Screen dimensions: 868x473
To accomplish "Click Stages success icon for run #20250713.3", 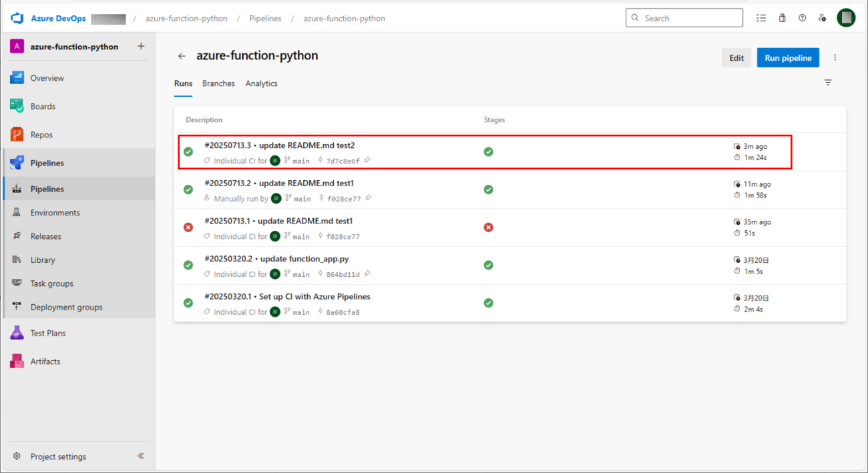I will [x=489, y=152].
